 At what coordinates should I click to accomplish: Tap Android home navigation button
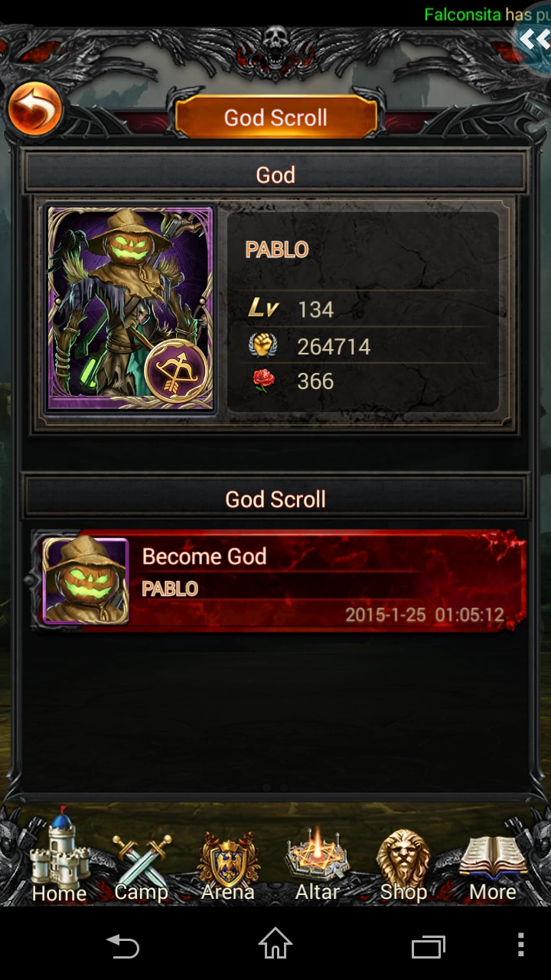[x=275, y=943]
